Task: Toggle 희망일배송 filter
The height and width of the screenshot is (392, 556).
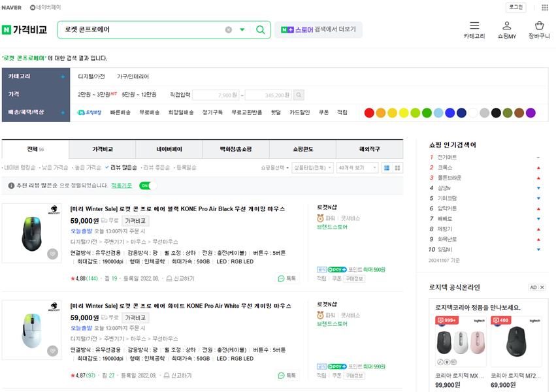Action: pyautogui.click(x=181, y=112)
